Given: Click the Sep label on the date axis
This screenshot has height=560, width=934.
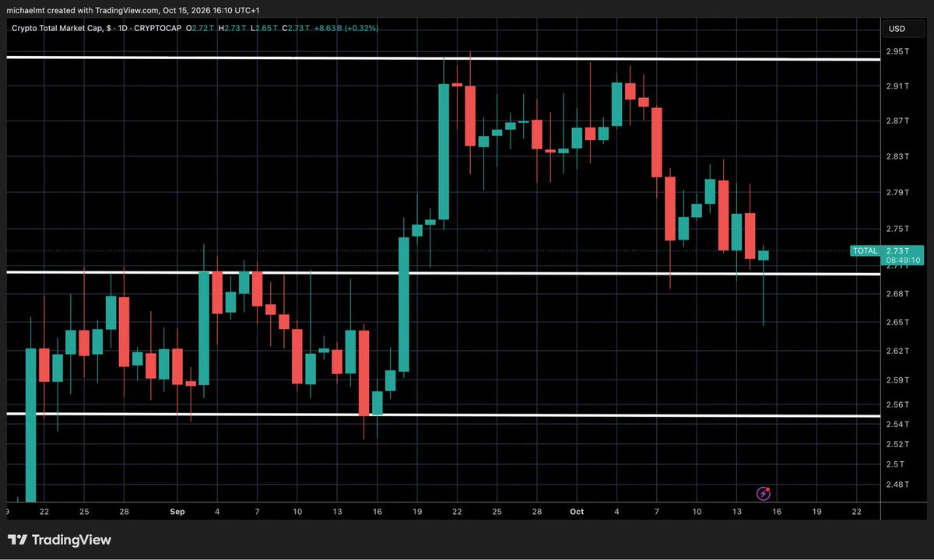Looking at the screenshot, I should click(x=177, y=511).
